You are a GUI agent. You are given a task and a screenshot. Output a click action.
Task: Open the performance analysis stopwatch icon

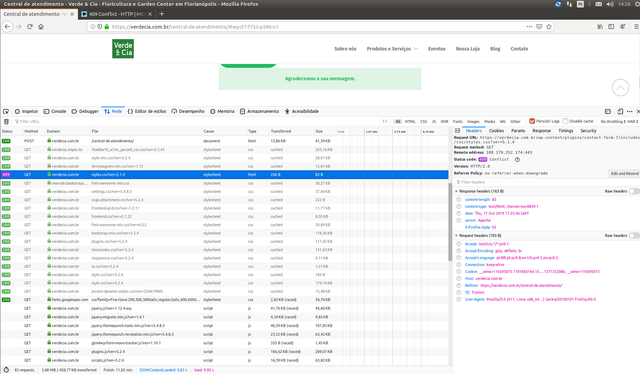pyautogui.click(x=6, y=370)
